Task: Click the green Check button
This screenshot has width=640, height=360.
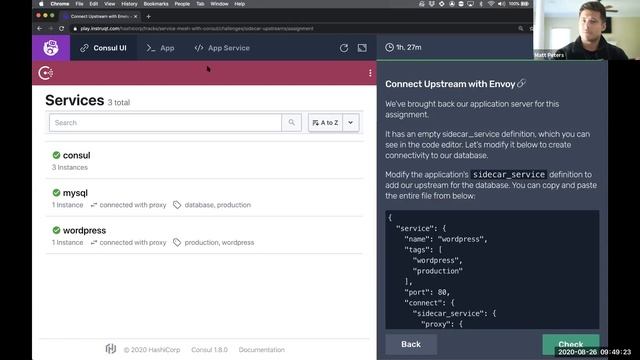Action: [x=571, y=344]
